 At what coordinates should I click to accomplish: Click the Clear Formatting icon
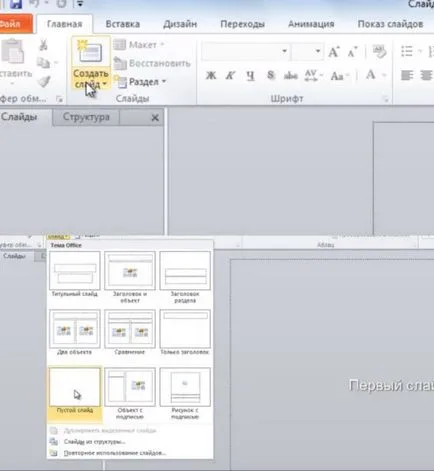coord(379,52)
